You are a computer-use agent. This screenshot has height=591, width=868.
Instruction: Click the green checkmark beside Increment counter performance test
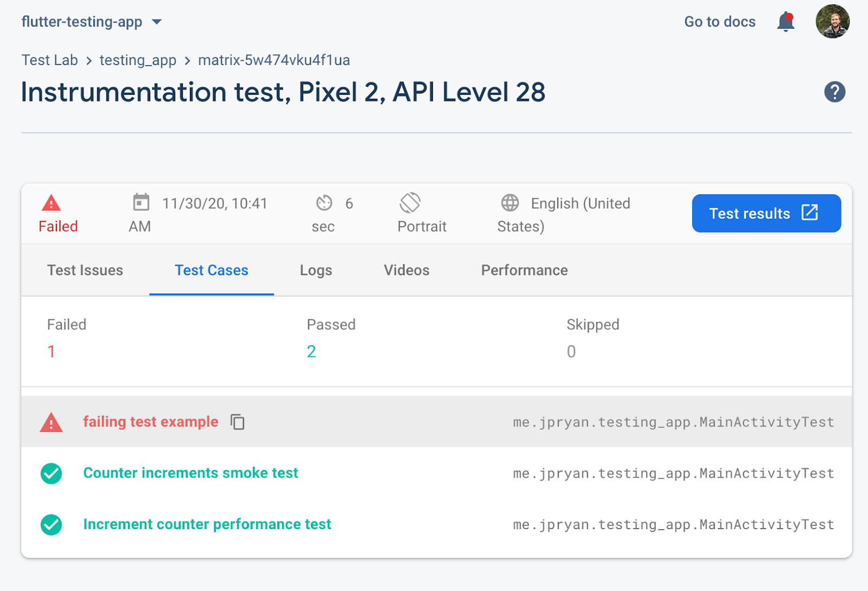pos(50,524)
